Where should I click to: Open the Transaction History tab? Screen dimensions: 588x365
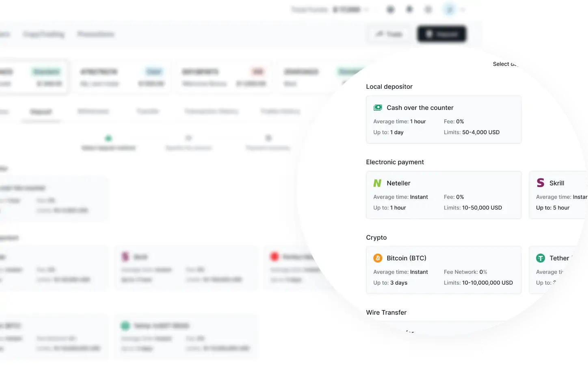(211, 111)
